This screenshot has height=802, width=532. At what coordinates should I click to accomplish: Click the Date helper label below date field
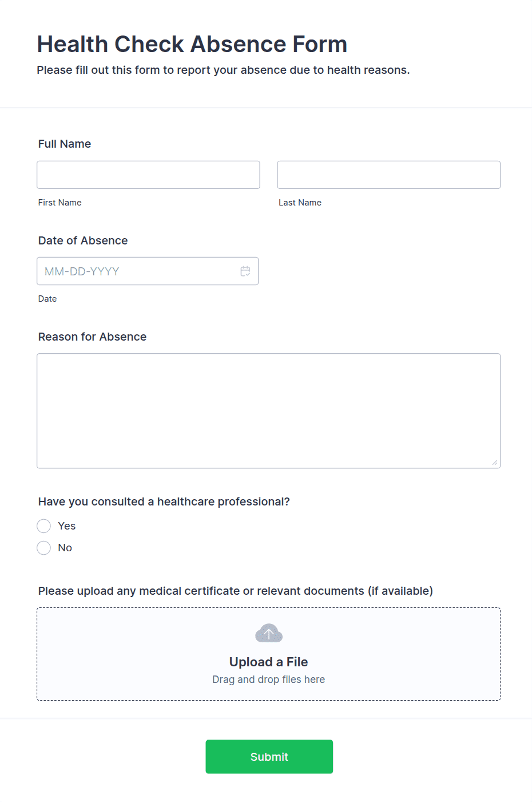47,298
